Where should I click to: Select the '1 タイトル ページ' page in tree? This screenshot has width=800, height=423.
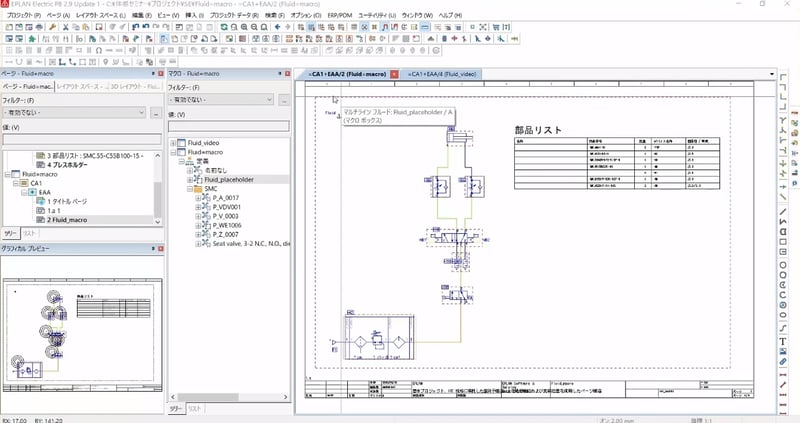point(67,202)
